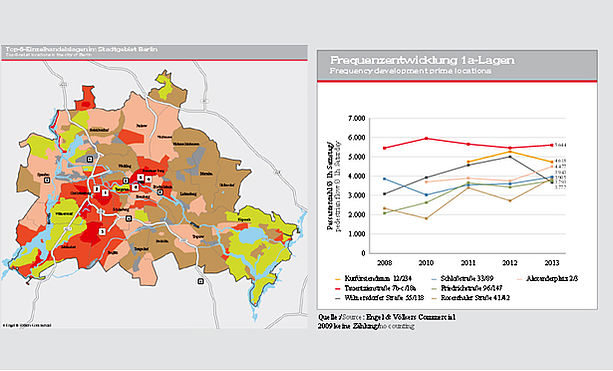613x371 pixels.
Task: Click the 2013 label on the x-axis
Action: tap(552, 263)
